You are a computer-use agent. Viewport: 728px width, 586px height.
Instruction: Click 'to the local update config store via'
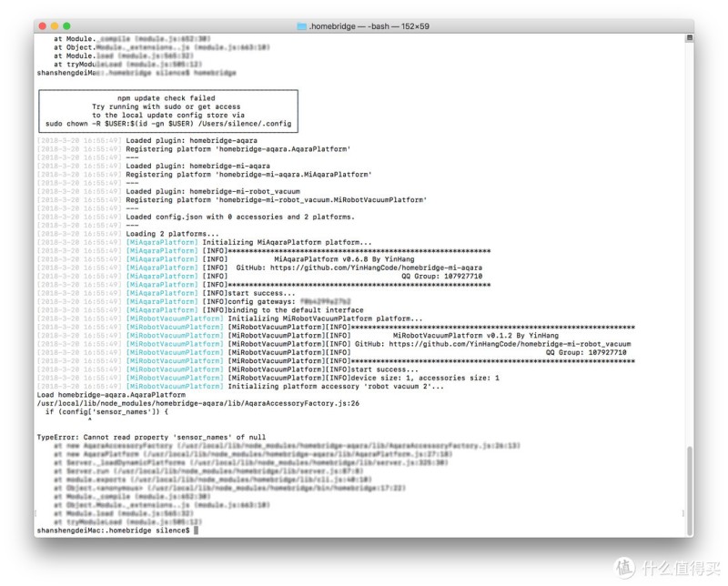[168, 116]
